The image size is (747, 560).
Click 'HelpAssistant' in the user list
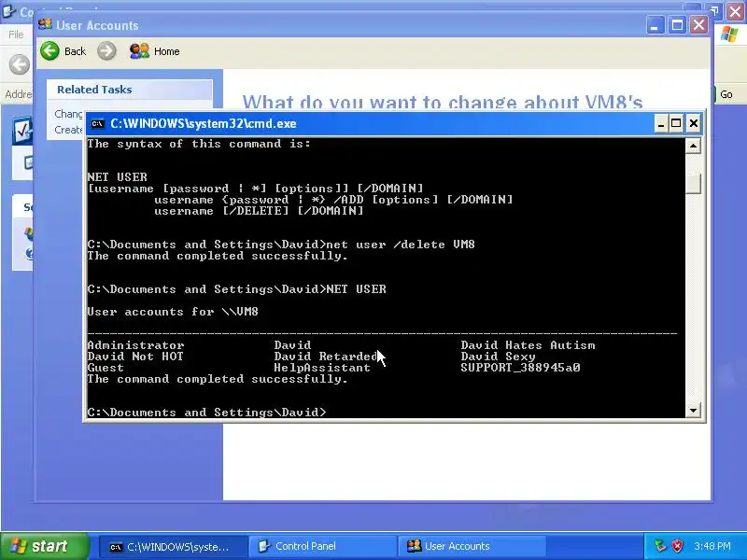322,368
